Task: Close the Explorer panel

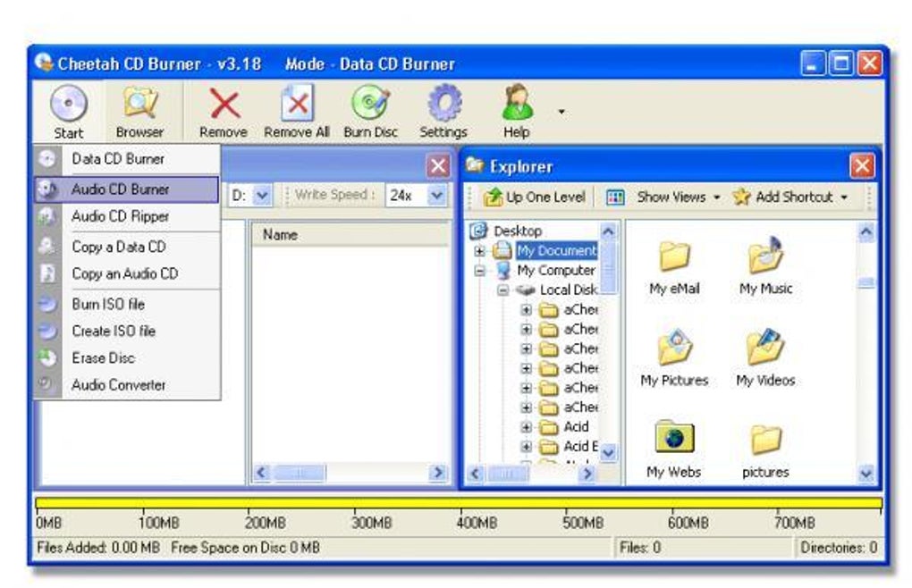Action: [x=861, y=166]
